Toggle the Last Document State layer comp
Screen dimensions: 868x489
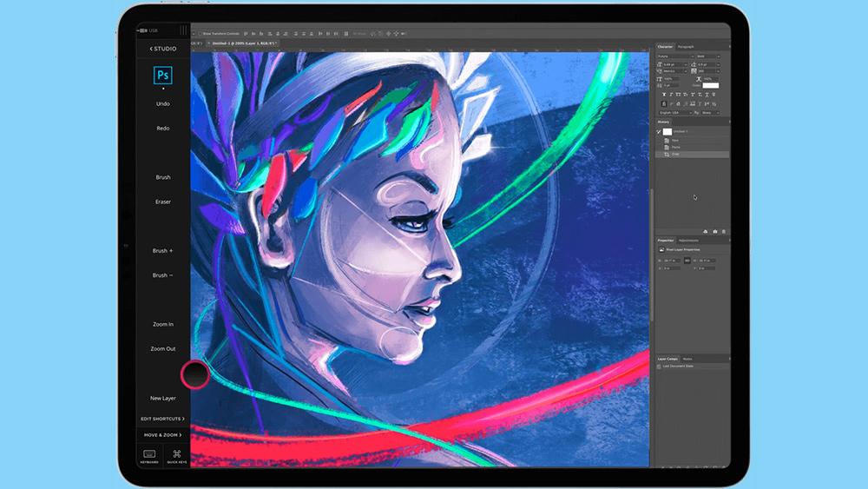pyautogui.click(x=659, y=367)
